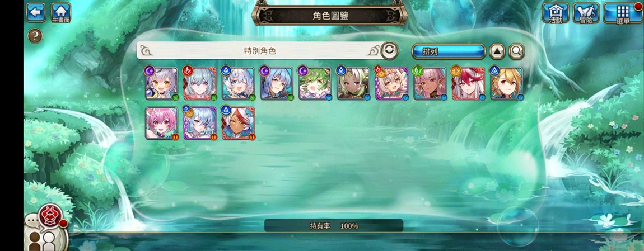Screen dimensions: 644x251
Task: Return to main screen via 主畫面 icon
Action: (x=61, y=13)
